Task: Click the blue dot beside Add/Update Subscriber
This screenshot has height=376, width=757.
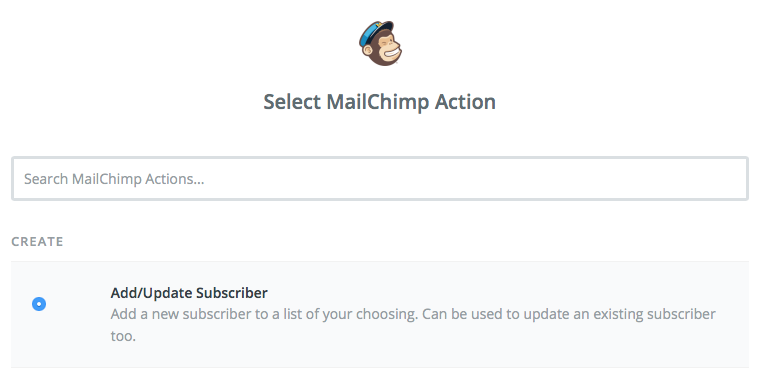Action: pyautogui.click(x=39, y=304)
